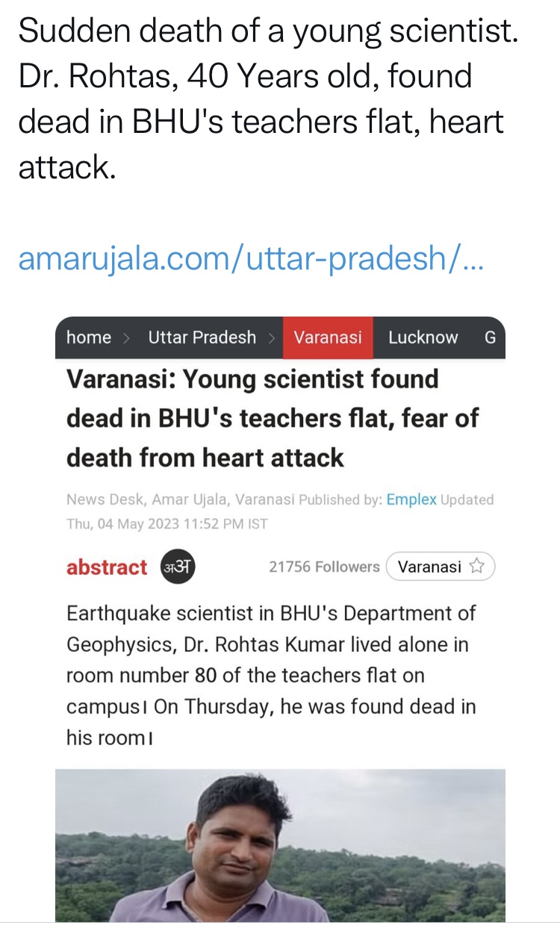The image size is (560, 934).
Task: Click the Thu, 04 May 2023 timestamp
Action: [167, 523]
